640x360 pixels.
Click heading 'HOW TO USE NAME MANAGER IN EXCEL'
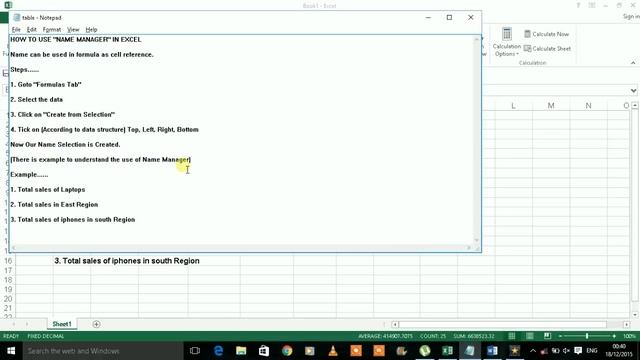point(76,40)
